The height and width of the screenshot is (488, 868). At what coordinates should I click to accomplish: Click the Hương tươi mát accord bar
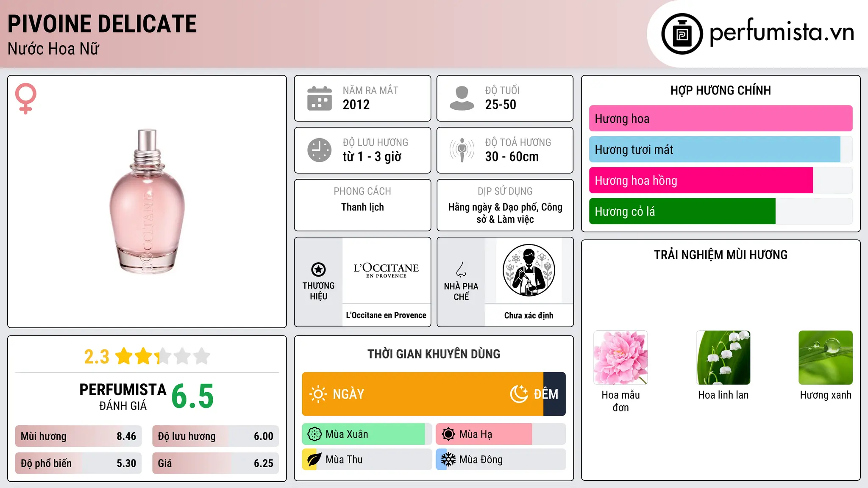721,150
